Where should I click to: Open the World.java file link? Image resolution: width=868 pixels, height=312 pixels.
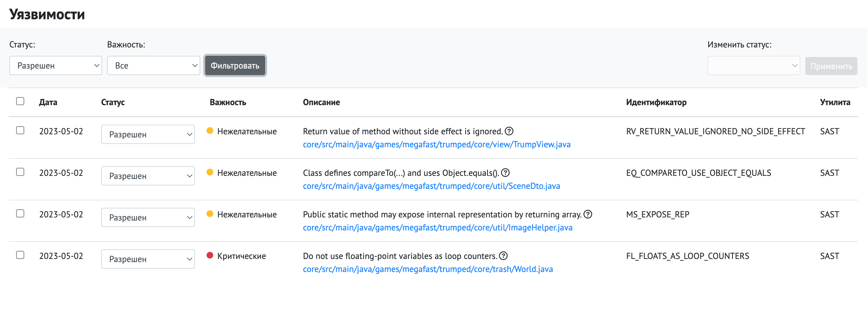tap(427, 269)
